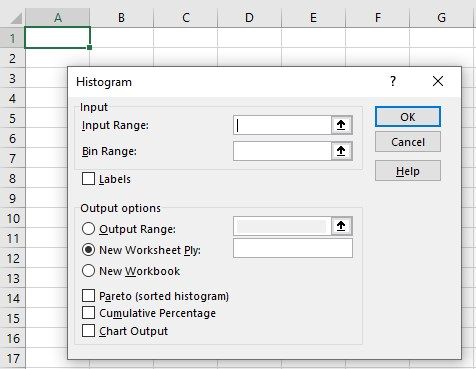Click the New Worksheet Ply name field
Viewport: 476px width, 369px height.
(x=293, y=248)
